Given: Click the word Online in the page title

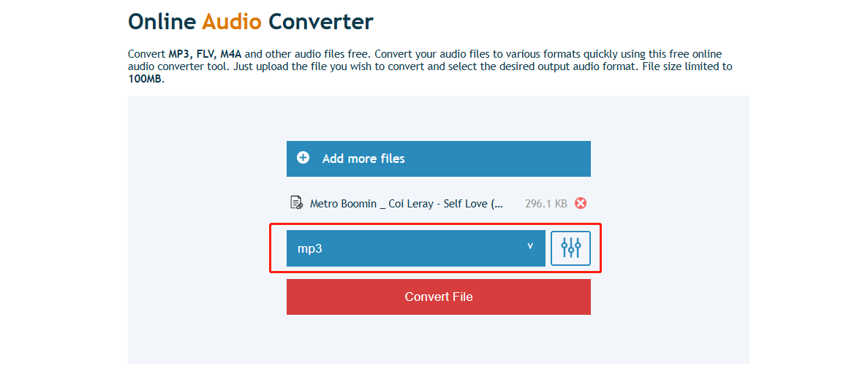Looking at the screenshot, I should pos(162,22).
